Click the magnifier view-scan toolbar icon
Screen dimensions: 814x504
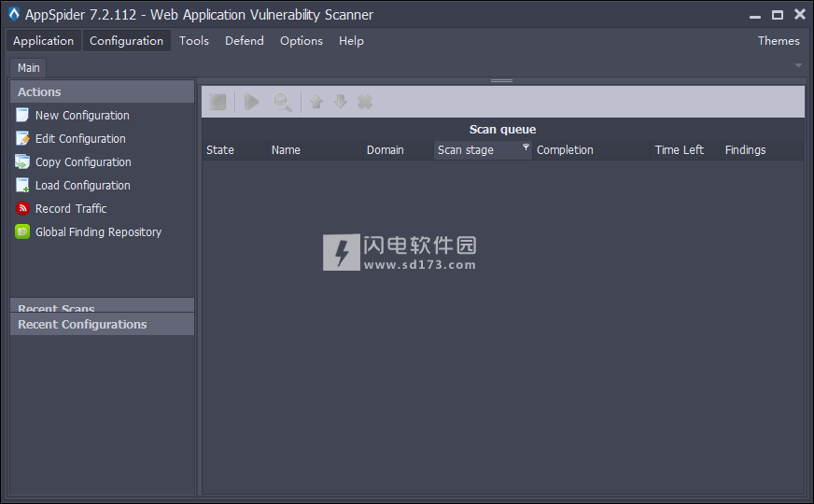point(283,102)
